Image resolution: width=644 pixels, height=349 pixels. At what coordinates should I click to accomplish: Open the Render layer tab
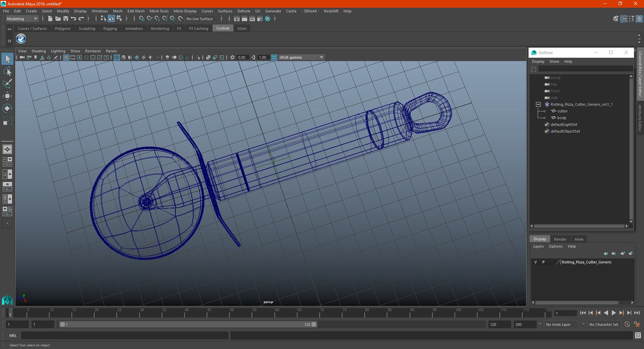pos(560,239)
